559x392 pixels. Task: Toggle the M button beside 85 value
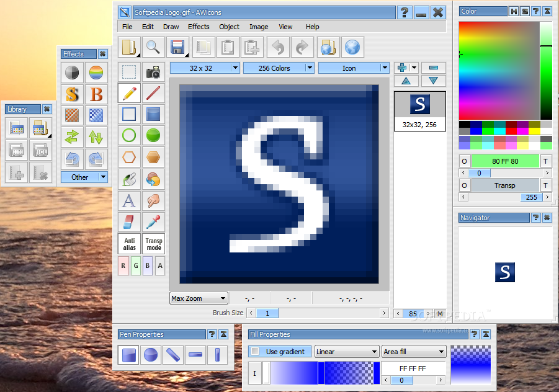click(440, 314)
